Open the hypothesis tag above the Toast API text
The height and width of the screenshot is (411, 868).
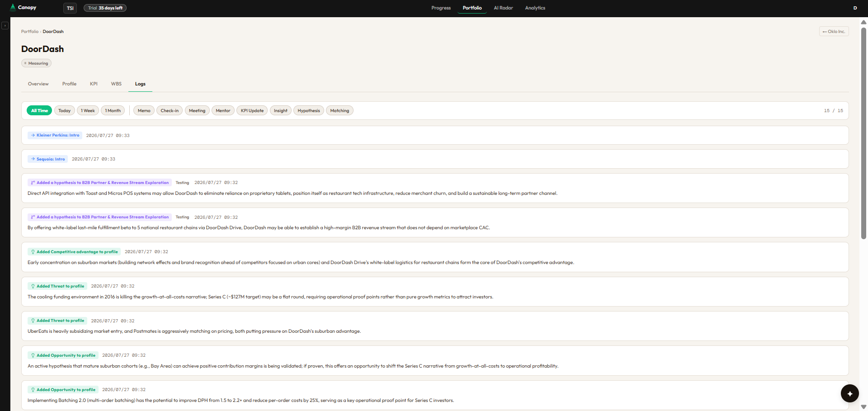pyautogui.click(x=99, y=183)
